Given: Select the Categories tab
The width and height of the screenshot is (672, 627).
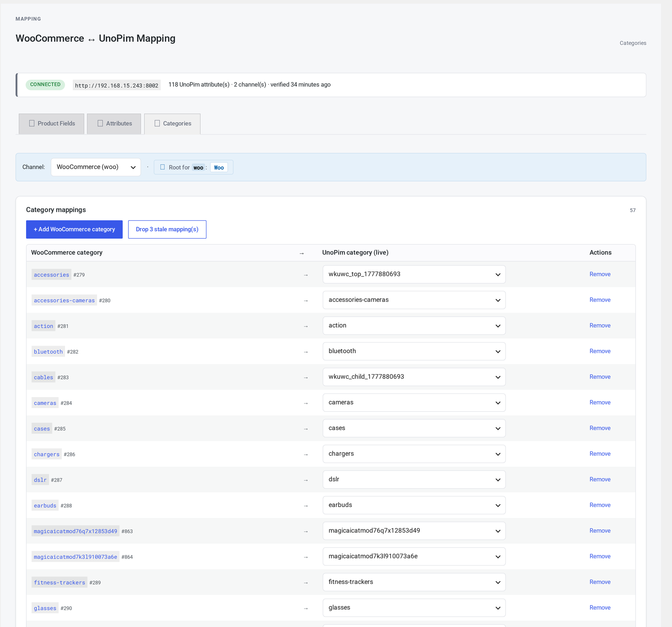Looking at the screenshot, I should click(x=172, y=124).
